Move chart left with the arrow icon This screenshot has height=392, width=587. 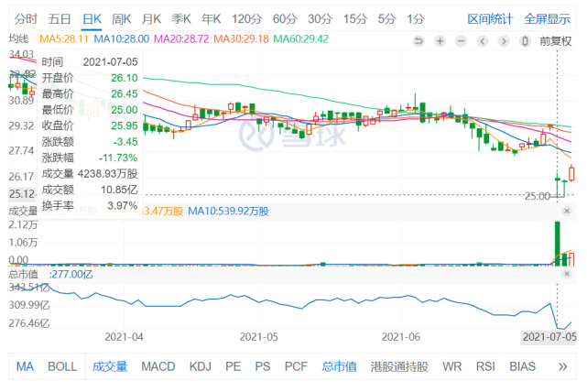(483, 41)
